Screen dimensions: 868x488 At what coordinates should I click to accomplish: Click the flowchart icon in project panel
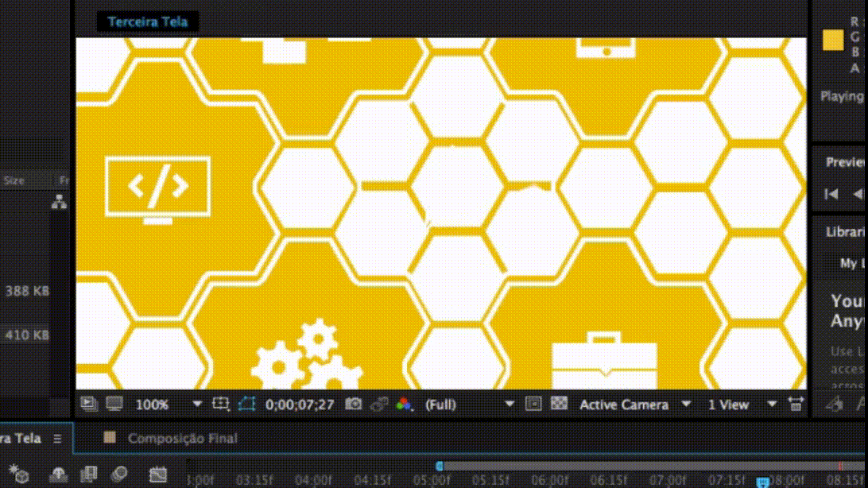[59, 203]
